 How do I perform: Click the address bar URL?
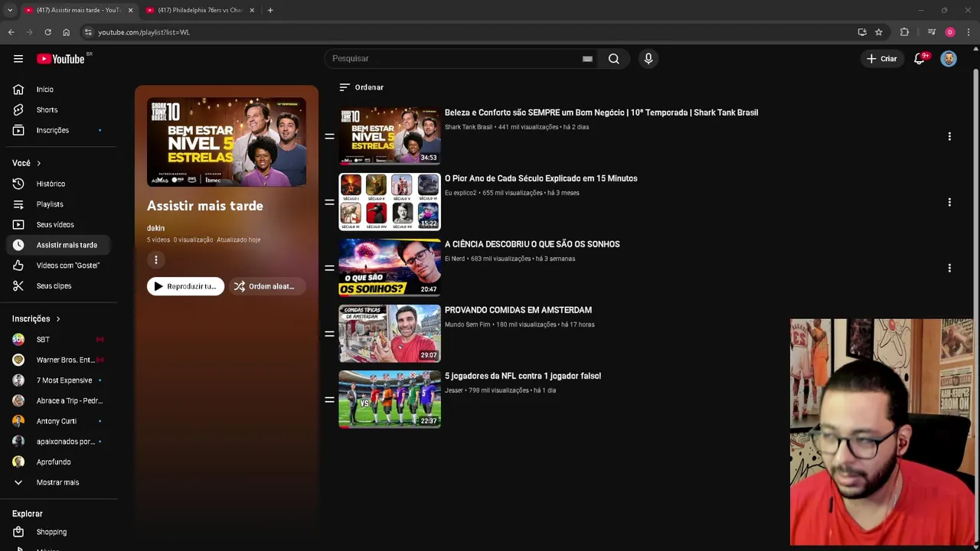(144, 32)
